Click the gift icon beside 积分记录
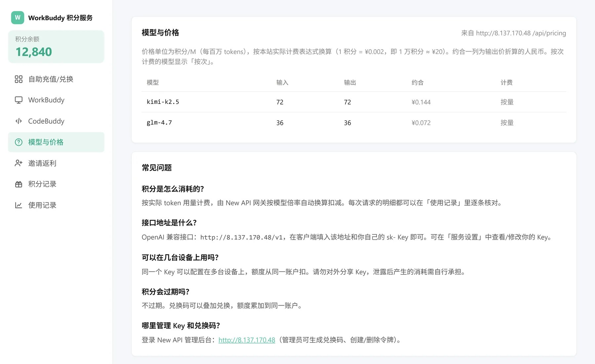 click(x=19, y=184)
